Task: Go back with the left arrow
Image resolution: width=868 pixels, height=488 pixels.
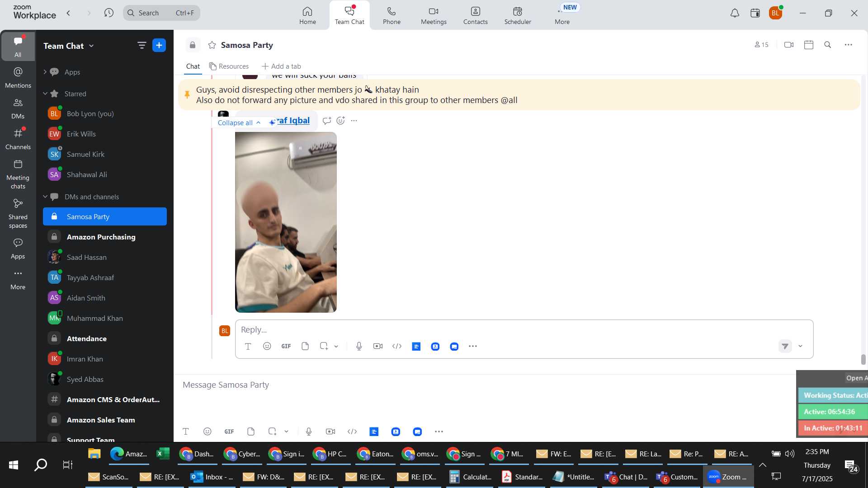Action: (68, 13)
